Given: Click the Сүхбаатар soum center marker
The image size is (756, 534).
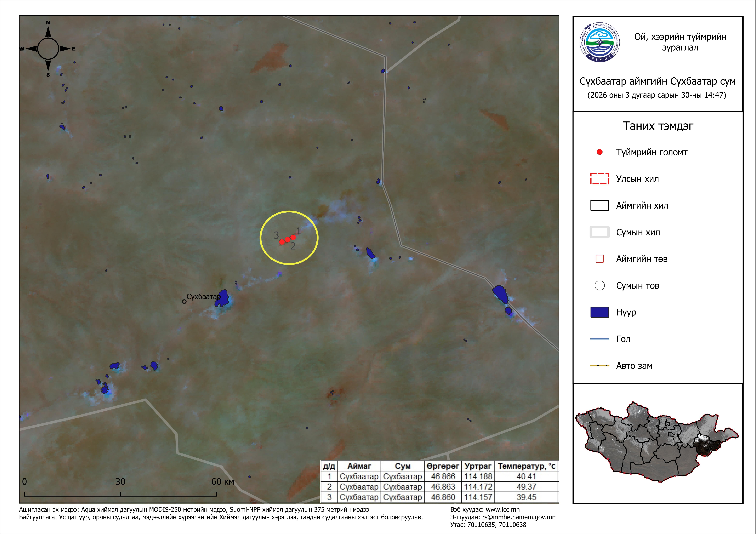Looking at the screenshot, I should click(x=184, y=301).
